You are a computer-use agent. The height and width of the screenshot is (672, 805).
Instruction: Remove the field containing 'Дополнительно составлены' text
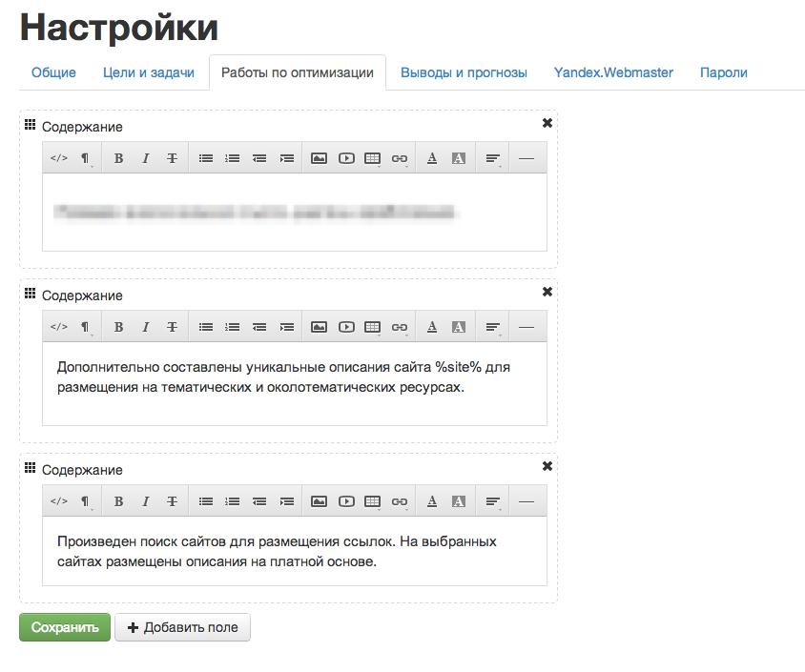547,292
